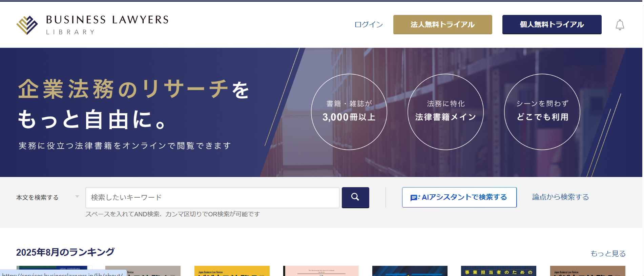Start the 法人無料トライアル corporate trial
644x276 pixels.
tap(442, 24)
